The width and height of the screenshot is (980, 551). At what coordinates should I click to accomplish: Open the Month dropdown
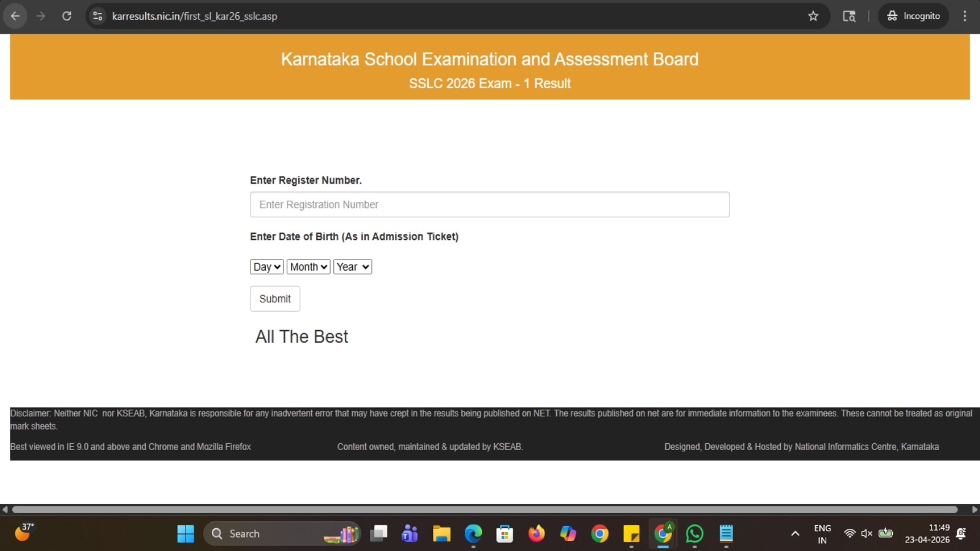pyautogui.click(x=308, y=266)
